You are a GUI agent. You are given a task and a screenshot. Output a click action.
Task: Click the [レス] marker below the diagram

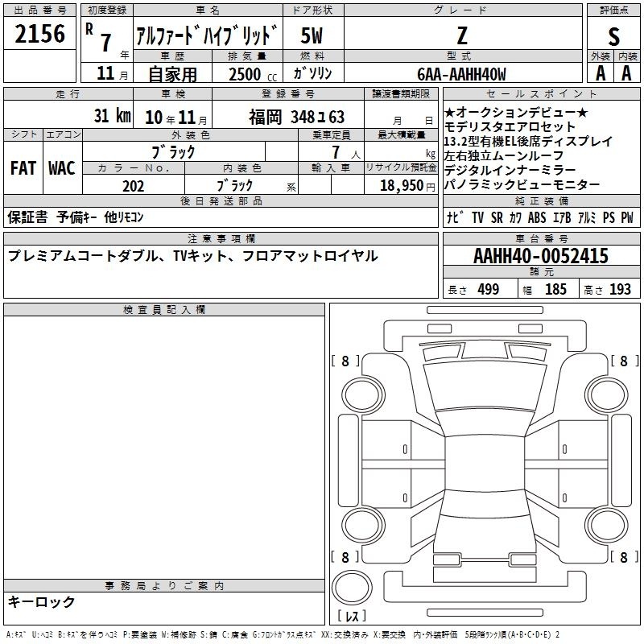click(351, 617)
